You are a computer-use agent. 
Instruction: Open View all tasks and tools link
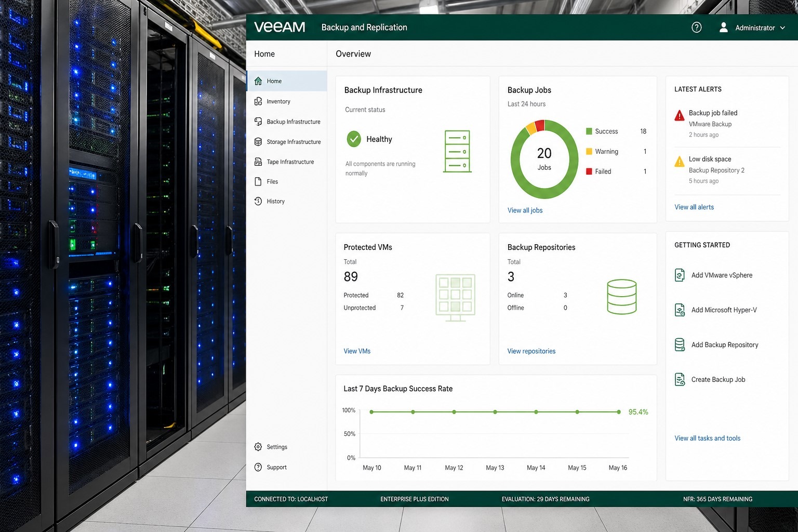(707, 438)
